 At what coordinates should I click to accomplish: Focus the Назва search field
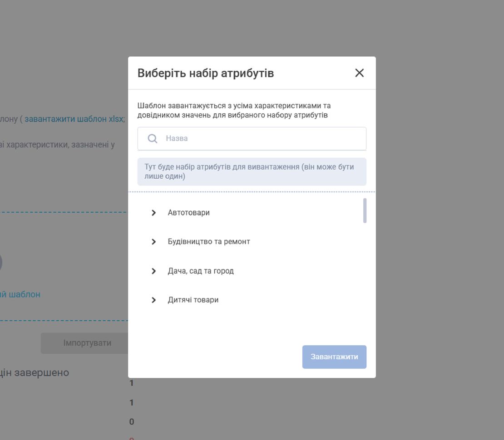[252, 138]
